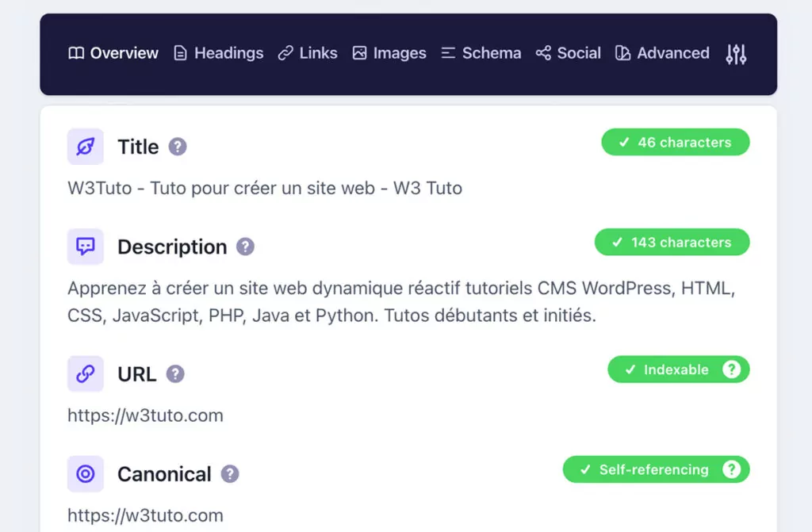Click the URL heading label
The image size is (812, 532).
click(136, 373)
